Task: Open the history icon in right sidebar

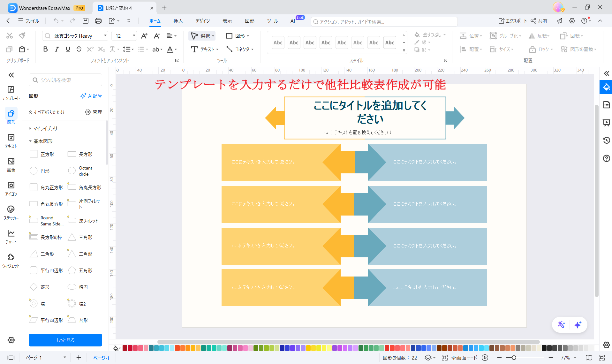Action: click(x=606, y=140)
